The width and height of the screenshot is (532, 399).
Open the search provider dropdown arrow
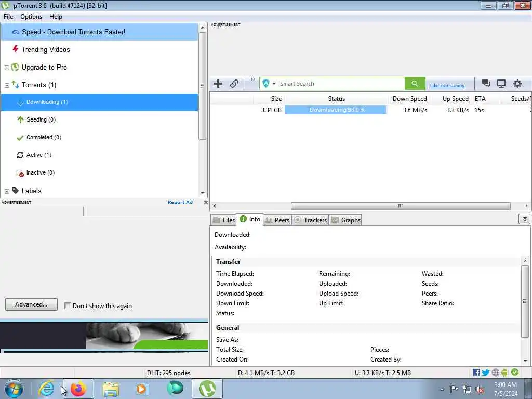274,84
